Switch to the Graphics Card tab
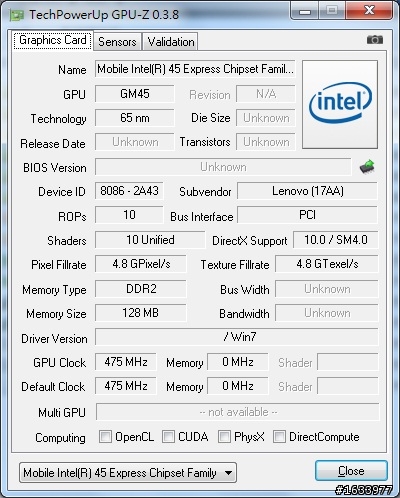Viewport: 400px width, 498px height. pos(53,41)
